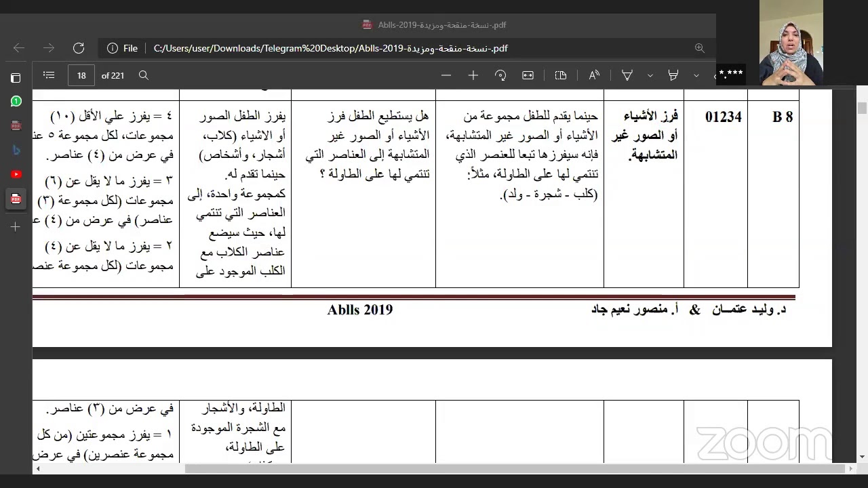This screenshot has height=488, width=868.
Task: Click the horizontal scrollbar right arrow
Action: click(852, 468)
